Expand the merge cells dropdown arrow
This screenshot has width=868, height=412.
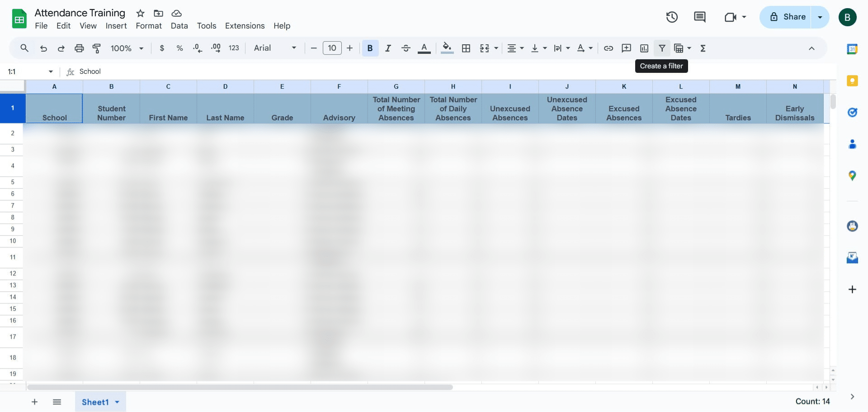click(496, 48)
